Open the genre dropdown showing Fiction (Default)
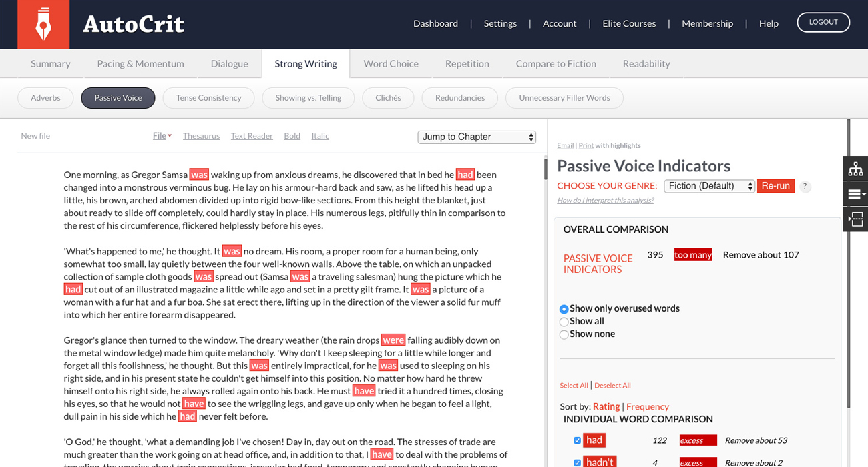The image size is (868, 467). [709, 186]
